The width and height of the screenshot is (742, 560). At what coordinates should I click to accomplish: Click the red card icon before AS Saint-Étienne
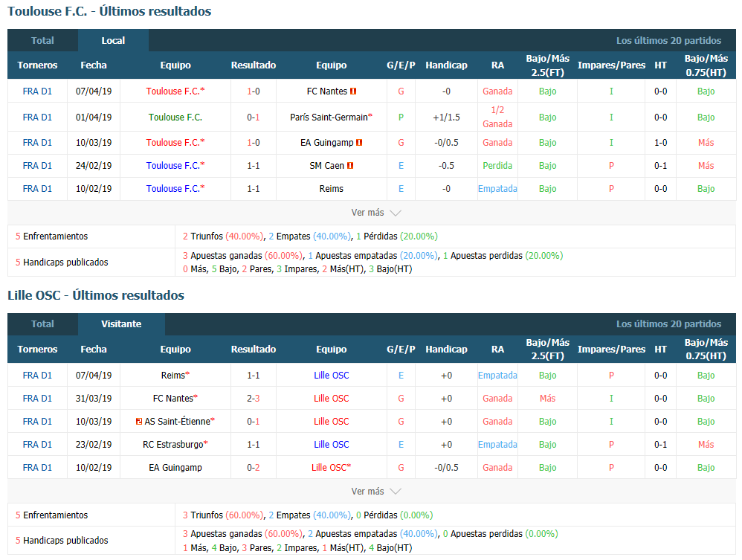click(138, 422)
